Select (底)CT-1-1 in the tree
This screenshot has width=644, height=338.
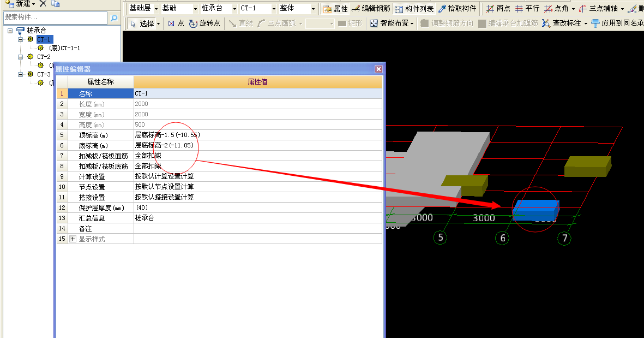(x=64, y=48)
